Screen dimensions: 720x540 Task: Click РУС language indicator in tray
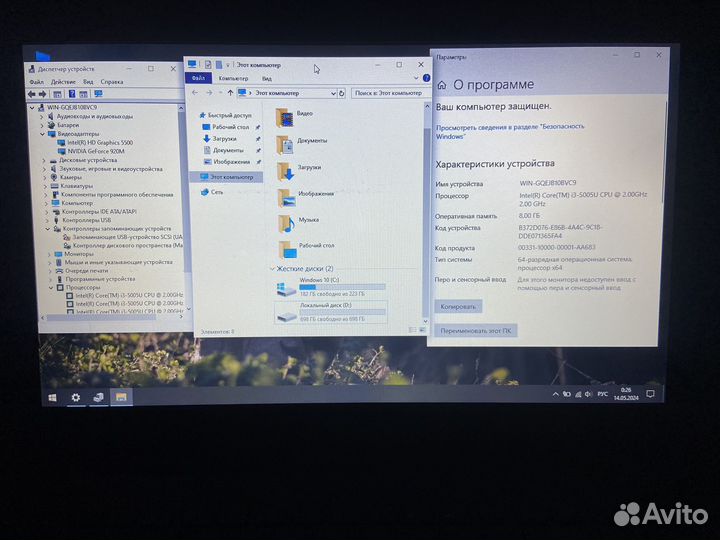(602, 394)
